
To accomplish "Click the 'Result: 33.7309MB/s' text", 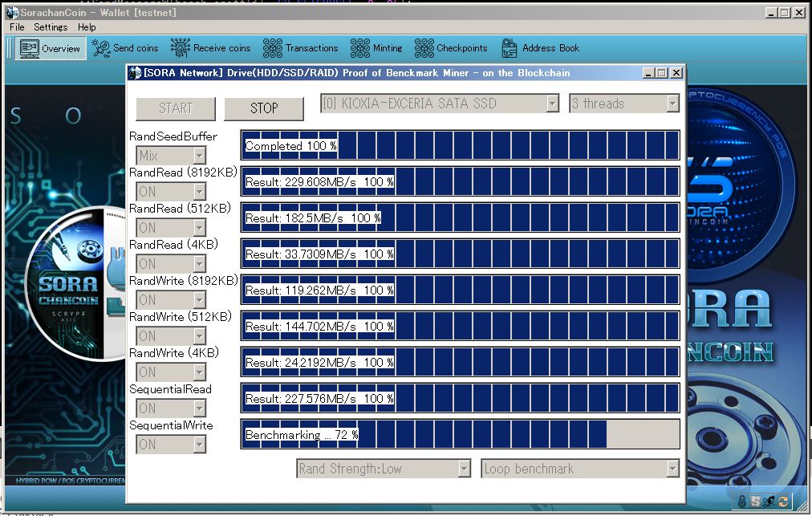I will click(300, 254).
